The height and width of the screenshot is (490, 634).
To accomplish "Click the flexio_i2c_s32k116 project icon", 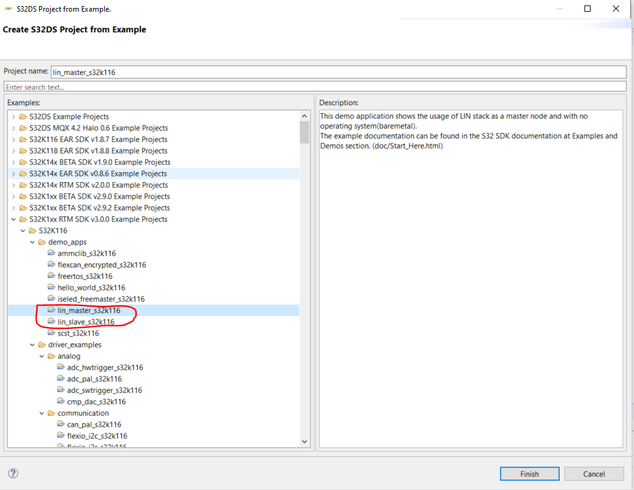I will [61, 435].
